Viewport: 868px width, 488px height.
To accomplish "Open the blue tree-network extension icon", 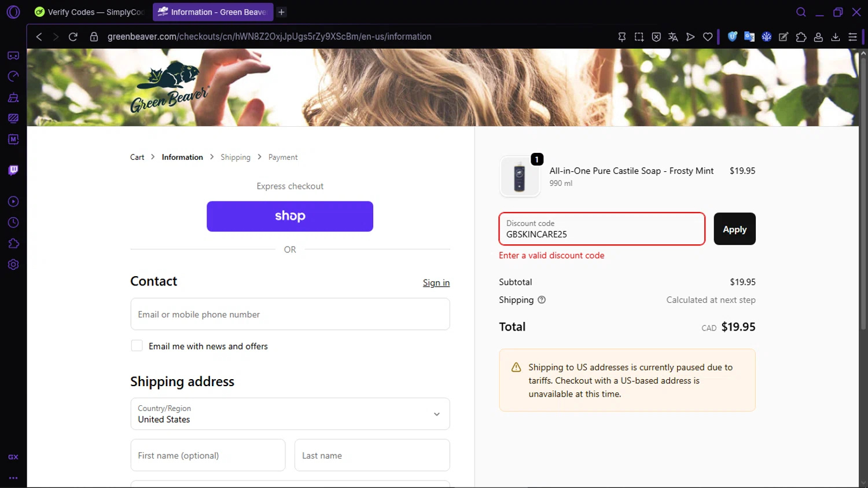I will (767, 36).
